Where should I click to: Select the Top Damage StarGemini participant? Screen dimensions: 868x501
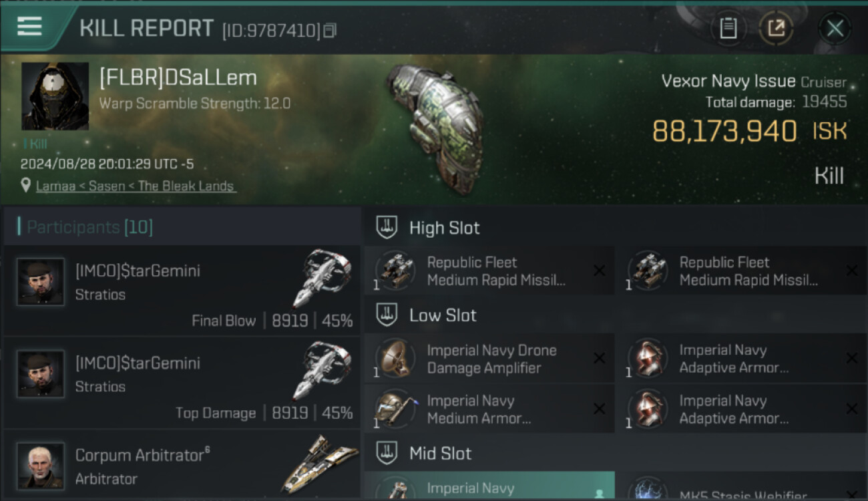point(182,383)
